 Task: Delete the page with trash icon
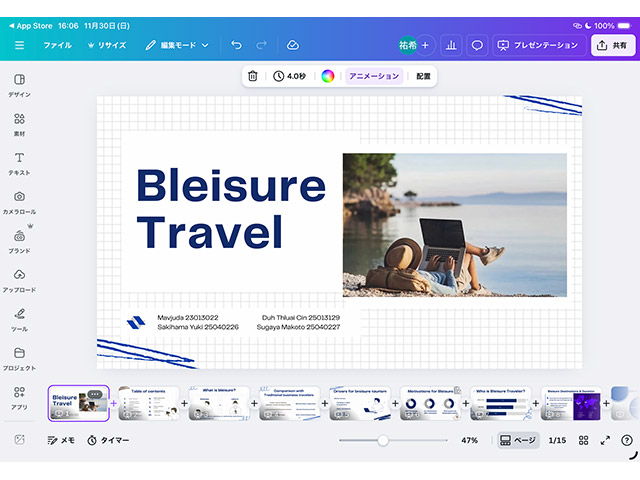[253, 76]
